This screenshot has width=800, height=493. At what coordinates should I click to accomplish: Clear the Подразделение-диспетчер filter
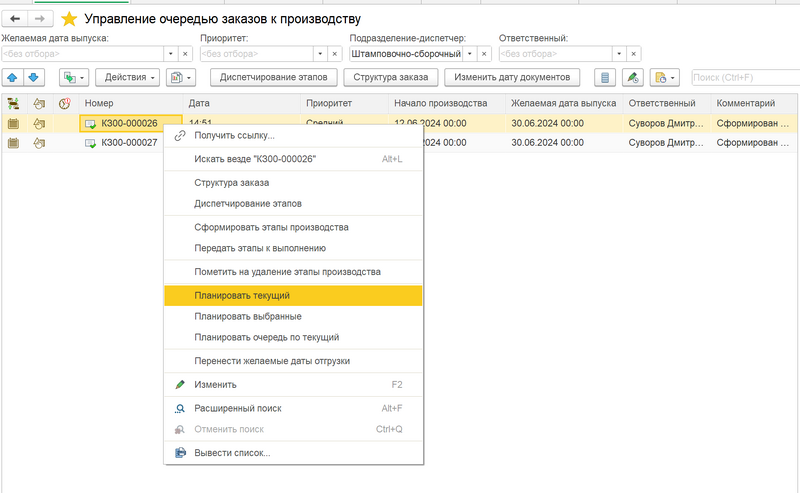pos(484,54)
